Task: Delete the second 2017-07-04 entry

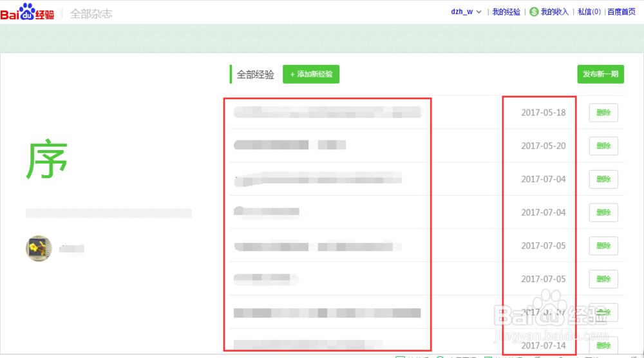Action: point(603,212)
